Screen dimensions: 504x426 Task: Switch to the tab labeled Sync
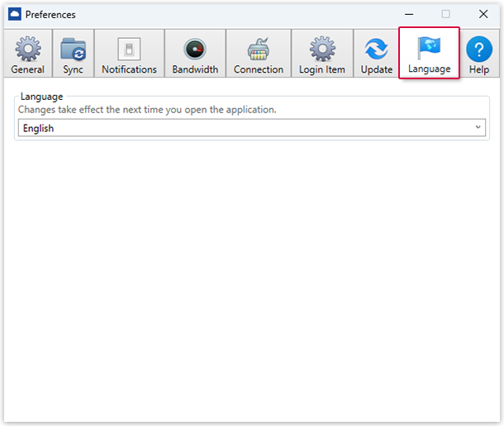73,69
